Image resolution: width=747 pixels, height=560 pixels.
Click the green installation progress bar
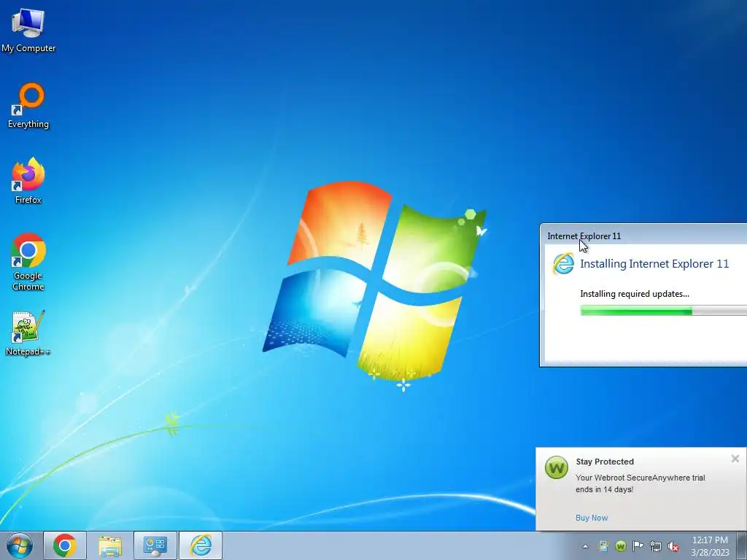pyautogui.click(x=663, y=311)
